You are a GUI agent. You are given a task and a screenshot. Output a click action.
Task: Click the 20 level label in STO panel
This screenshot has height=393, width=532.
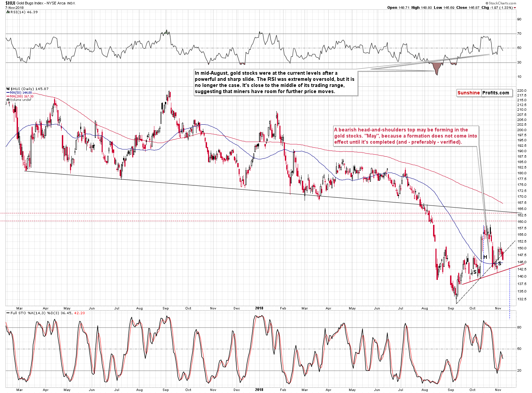[x=519, y=371]
